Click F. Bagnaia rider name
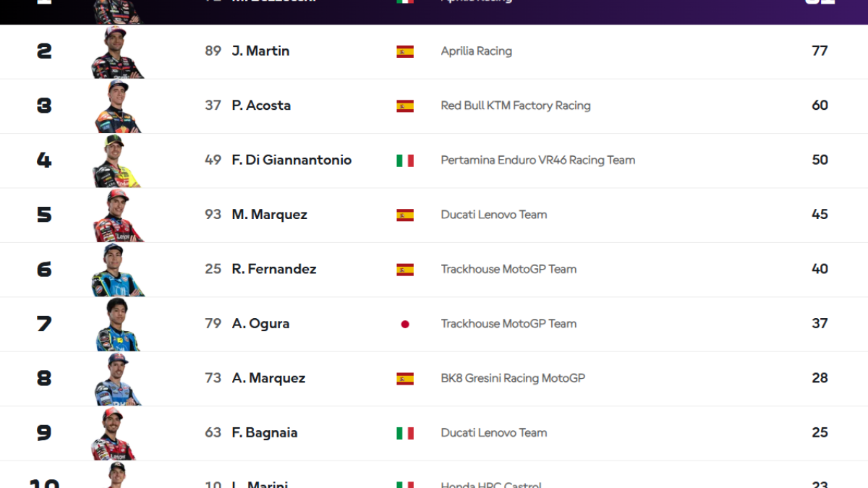This screenshot has width=868, height=488. (265, 432)
